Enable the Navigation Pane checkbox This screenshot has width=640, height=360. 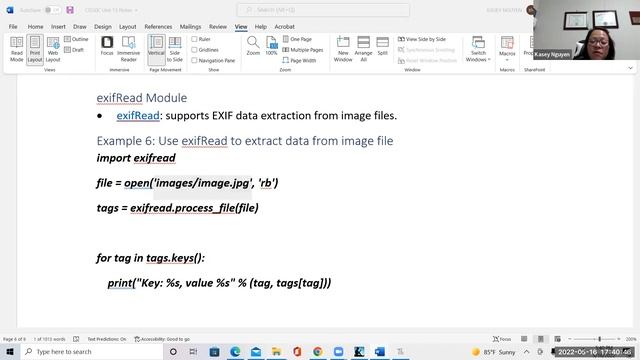tap(194, 60)
